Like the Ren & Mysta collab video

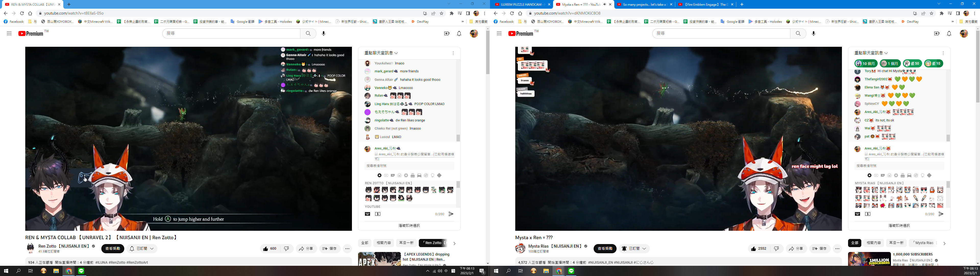pyautogui.click(x=269, y=249)
